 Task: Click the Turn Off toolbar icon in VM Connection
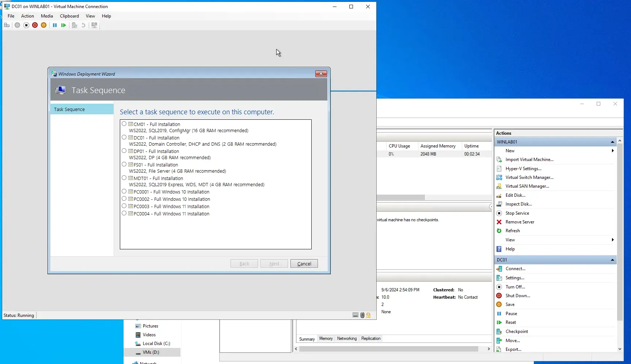coord(26,25)
